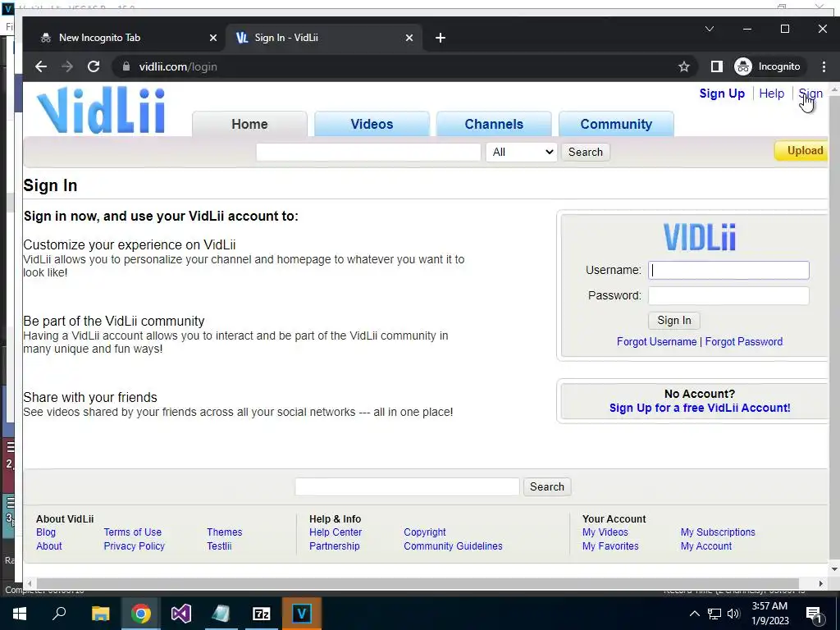Switch to VEGAS Pro taskbar icon
This screenshot has height=630, width=840.
(x=301, y=614)
